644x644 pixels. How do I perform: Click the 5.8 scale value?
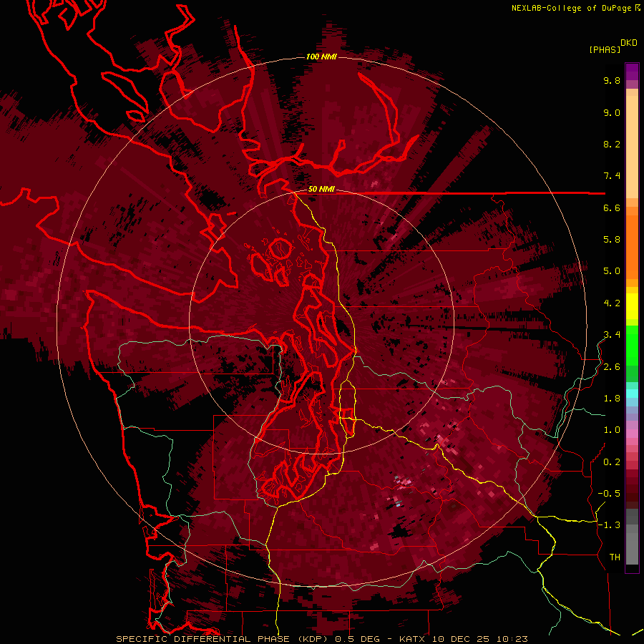tap(612, 240)
